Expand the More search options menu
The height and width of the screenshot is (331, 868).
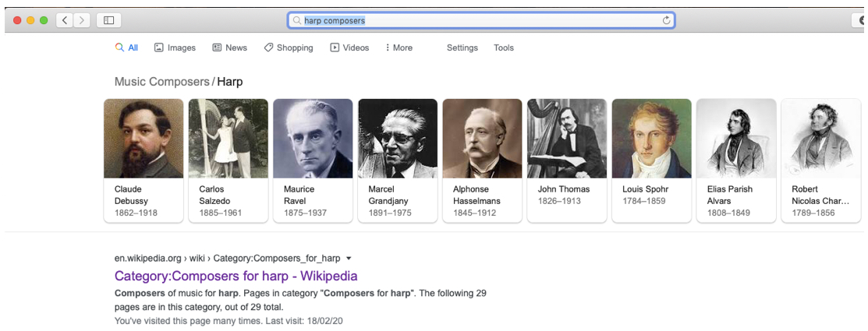[x=399, y=48]
